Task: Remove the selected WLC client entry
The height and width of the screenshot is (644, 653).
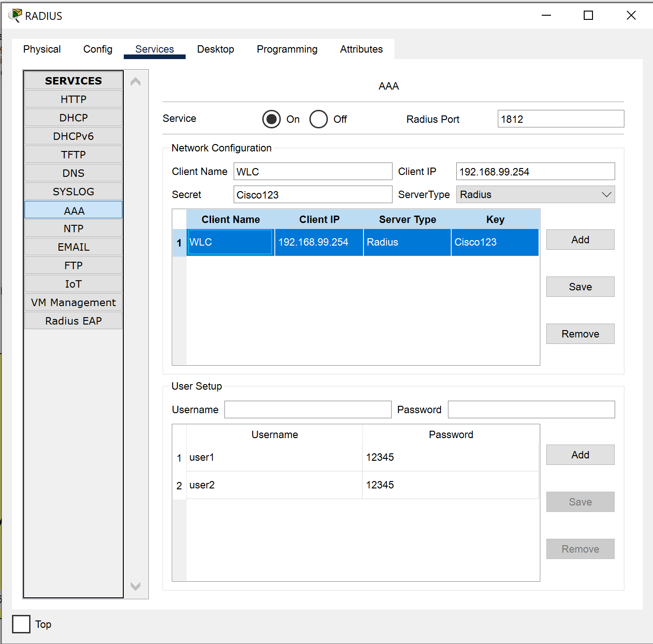Action: pos(580,334)
